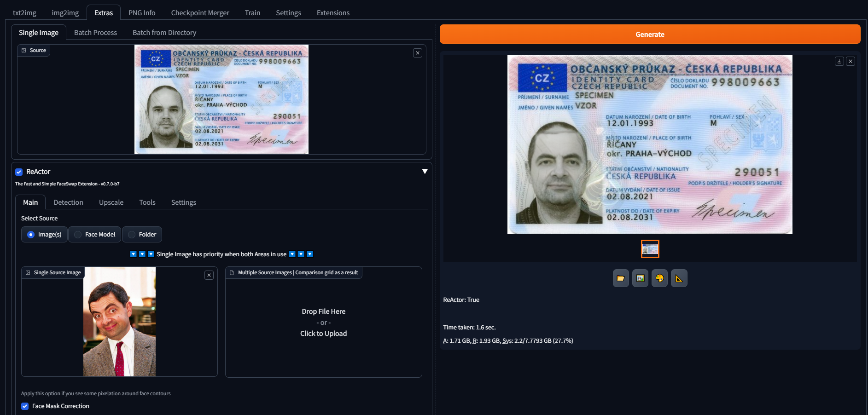Remove the Single Source Image face
This screenshot has height=415, width=868.
click(209, 275)
